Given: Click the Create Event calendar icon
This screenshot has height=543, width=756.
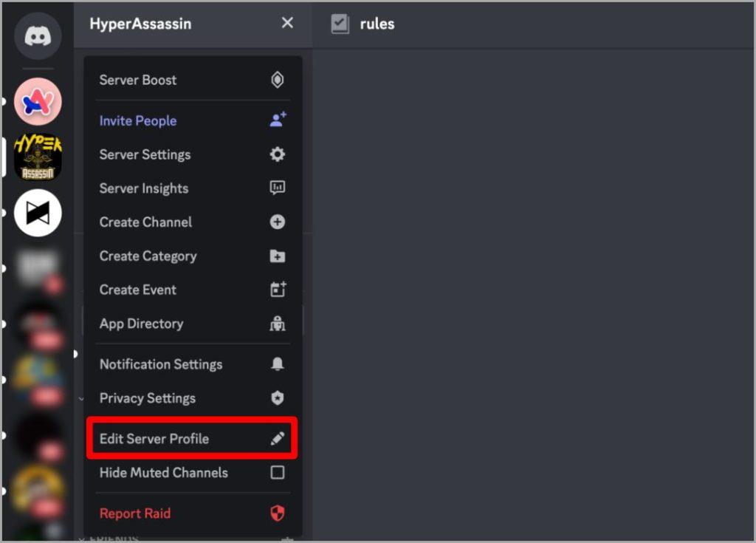Looking at the screenshot, I should click(278, 290).
